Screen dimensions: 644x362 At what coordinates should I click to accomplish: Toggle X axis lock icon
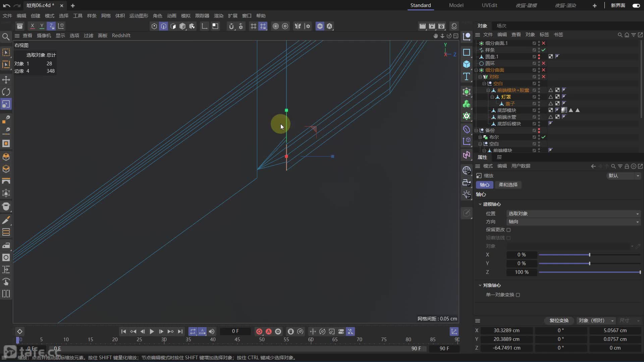tap(32, 26)
